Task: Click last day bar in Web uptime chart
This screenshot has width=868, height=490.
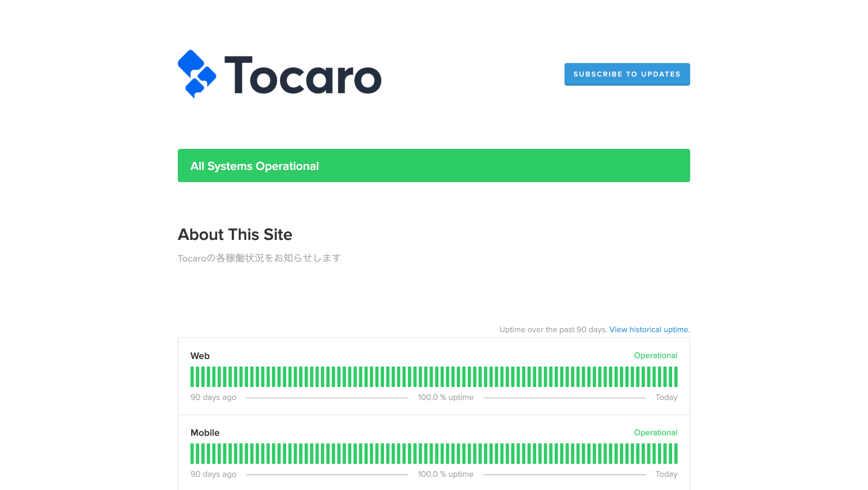Action: coord(676,376)
